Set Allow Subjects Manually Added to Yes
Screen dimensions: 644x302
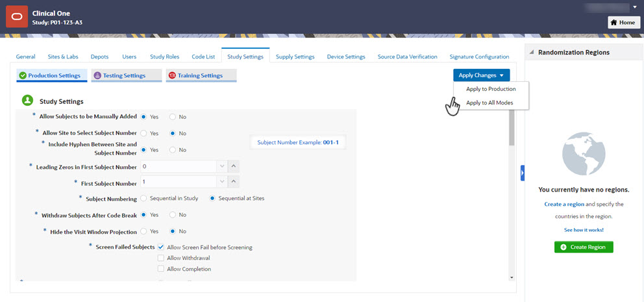(143, 117)
